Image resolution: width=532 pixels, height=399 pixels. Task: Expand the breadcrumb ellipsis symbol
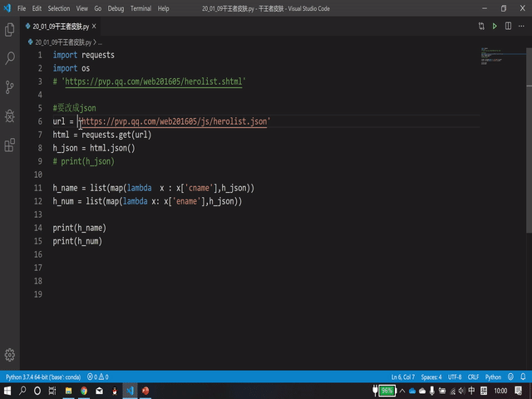(100, 42)
